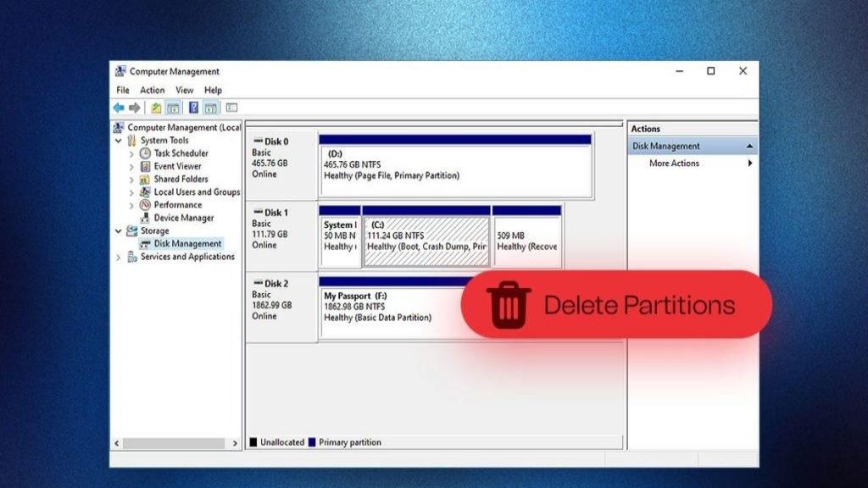This screenshot has width=868, height=488.
Task: Collapse the Storage tree node
Action: [x=119, y=230]
